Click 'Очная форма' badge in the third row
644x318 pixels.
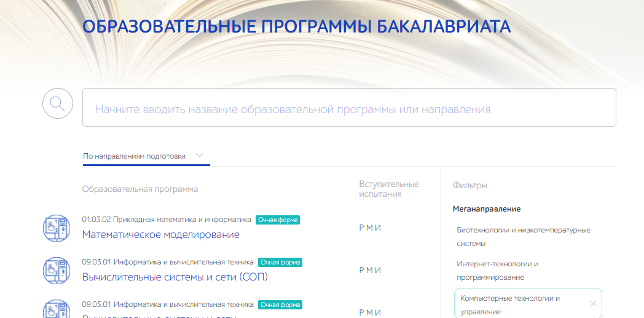pos(280,304)
